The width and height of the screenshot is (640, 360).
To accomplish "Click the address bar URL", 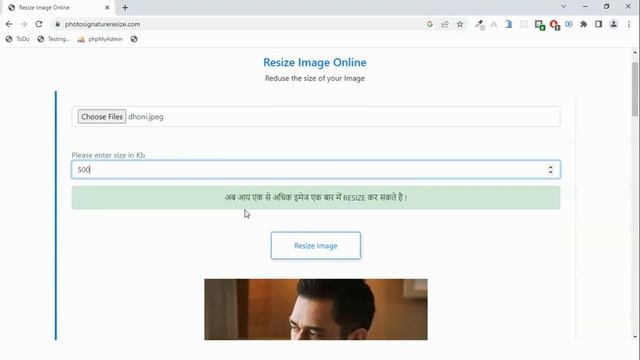I will [102, 24].
